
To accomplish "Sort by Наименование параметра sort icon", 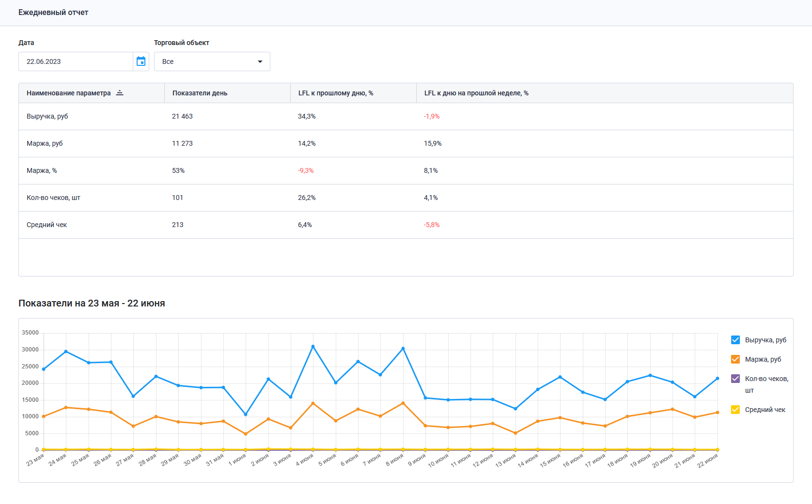I will 120,93.
